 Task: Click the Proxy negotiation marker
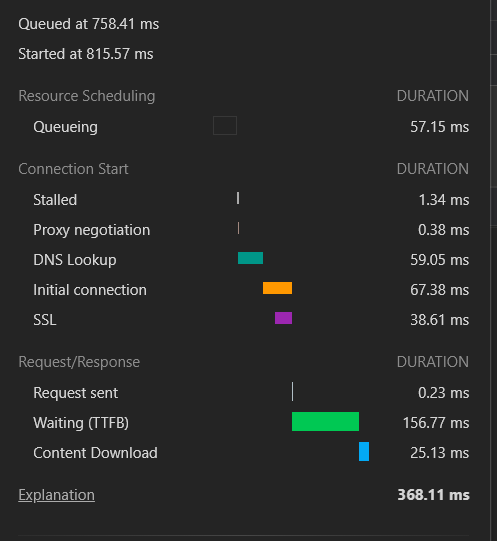pyautogui.click(x=238, y=228)
